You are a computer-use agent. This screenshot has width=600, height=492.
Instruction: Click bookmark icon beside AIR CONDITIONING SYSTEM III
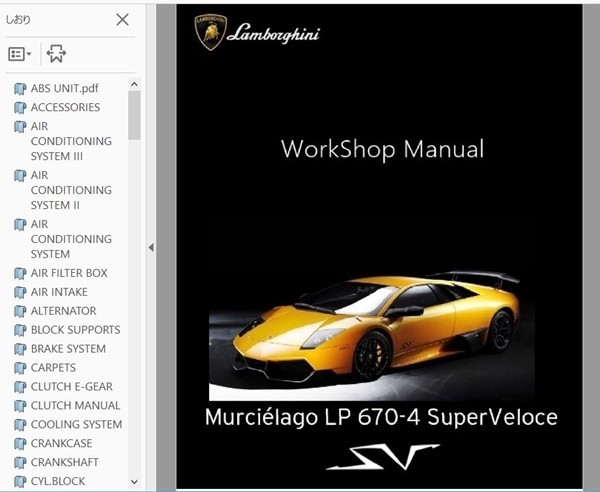20,127
